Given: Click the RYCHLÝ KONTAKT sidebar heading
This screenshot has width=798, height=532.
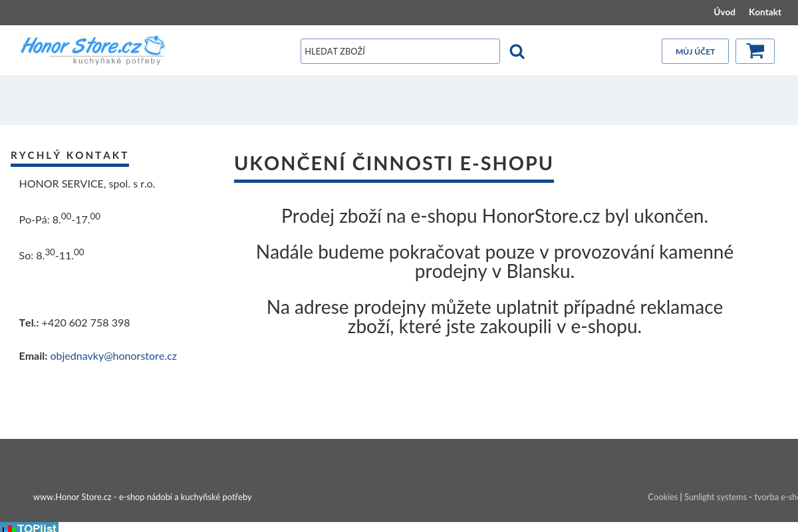Looking at the screenshot, I should click(70, 155).
